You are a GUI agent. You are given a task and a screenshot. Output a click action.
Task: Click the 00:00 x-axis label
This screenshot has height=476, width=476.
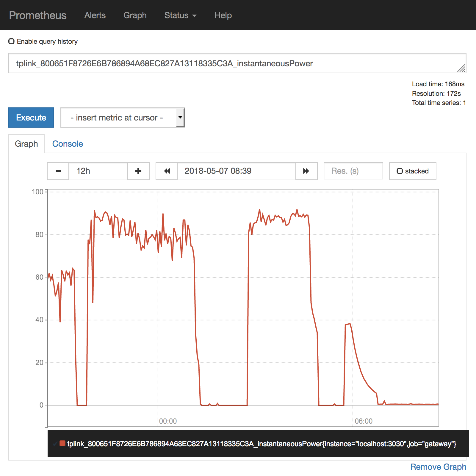[x=168, y=421]
